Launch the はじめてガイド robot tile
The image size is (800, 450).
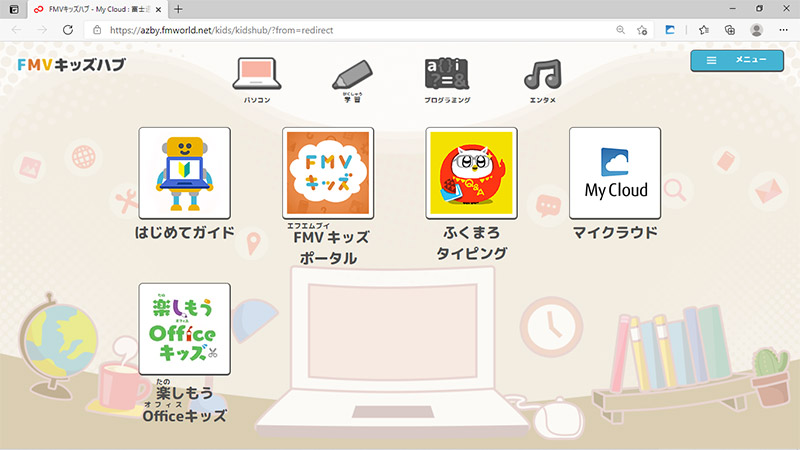pos(185,173)
